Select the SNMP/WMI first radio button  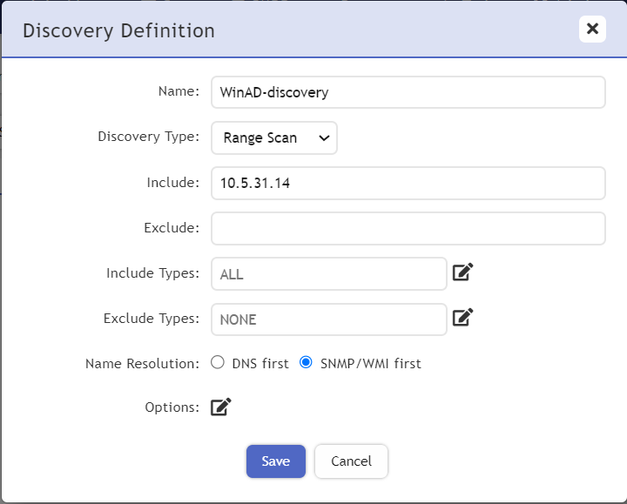pos(306,363)
